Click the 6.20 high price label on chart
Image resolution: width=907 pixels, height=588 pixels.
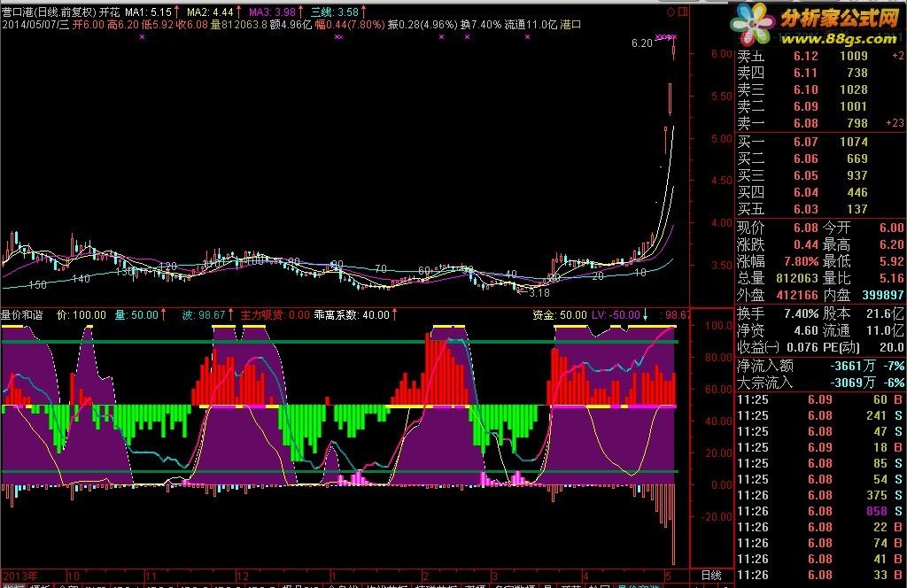[x=641, y=43]
